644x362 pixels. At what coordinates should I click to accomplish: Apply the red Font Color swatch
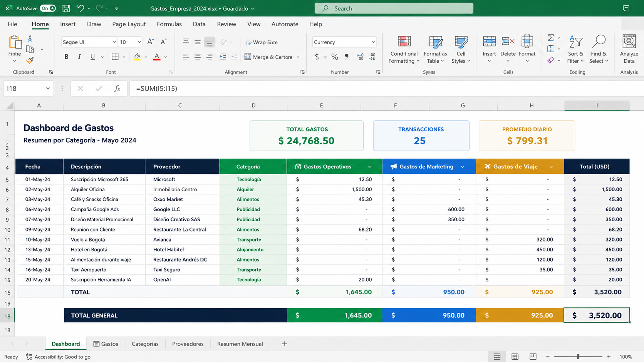tap(157, 57)
